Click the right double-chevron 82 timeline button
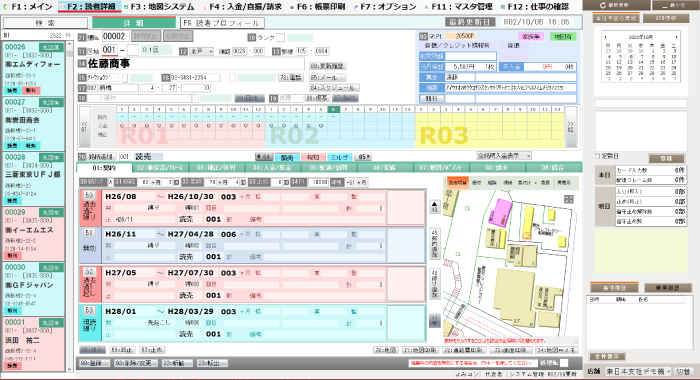 coord(571,127)
